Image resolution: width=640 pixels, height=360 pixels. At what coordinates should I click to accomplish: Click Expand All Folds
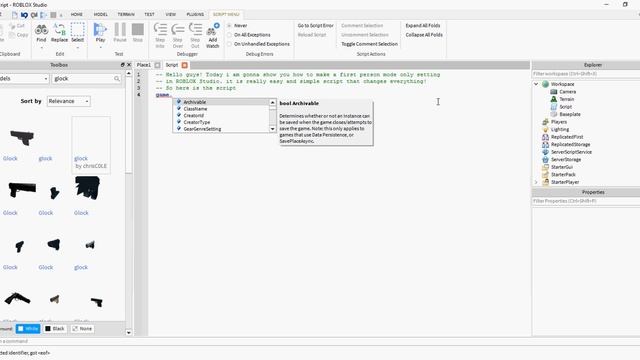(423, 25)
